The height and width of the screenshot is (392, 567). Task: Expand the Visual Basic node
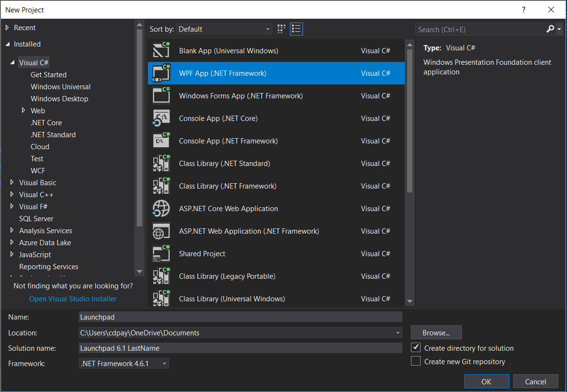(x=12, y=182)
